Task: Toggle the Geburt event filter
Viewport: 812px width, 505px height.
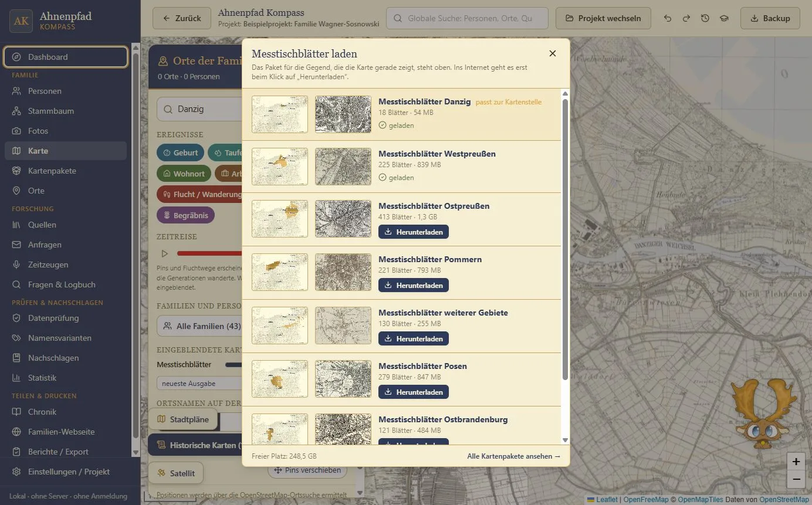Action: click(x=181, y=152)
